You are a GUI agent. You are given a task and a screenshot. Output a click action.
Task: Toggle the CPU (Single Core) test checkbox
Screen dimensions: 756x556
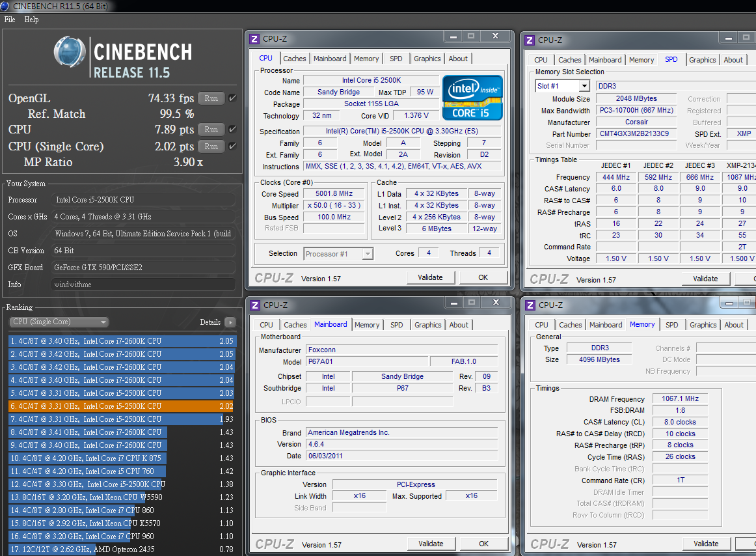[232, 146]
